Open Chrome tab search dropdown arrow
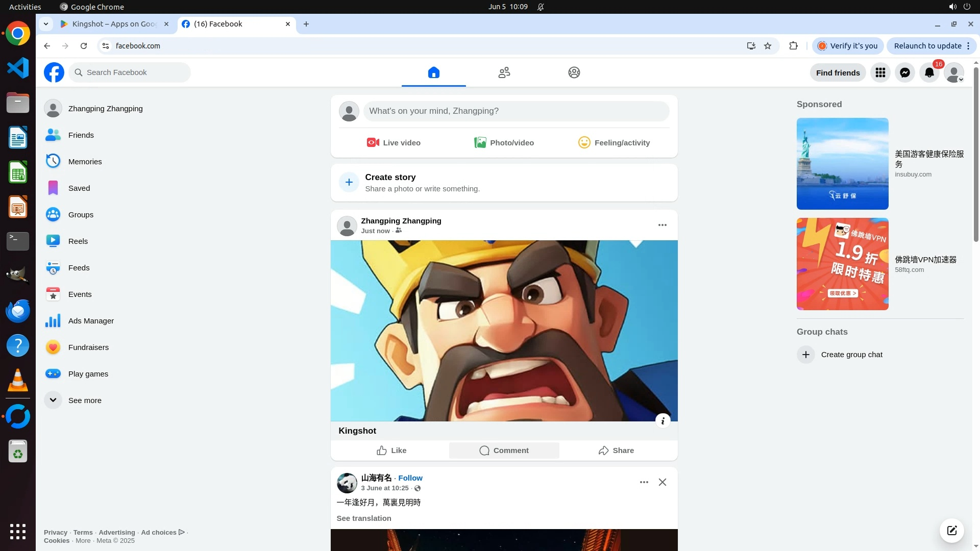 pos(45,24)
